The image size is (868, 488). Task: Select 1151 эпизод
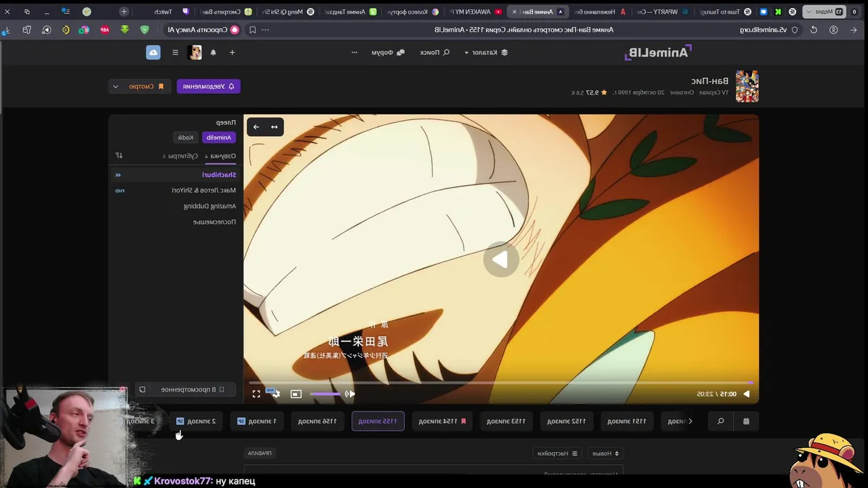tap(627, 421)
